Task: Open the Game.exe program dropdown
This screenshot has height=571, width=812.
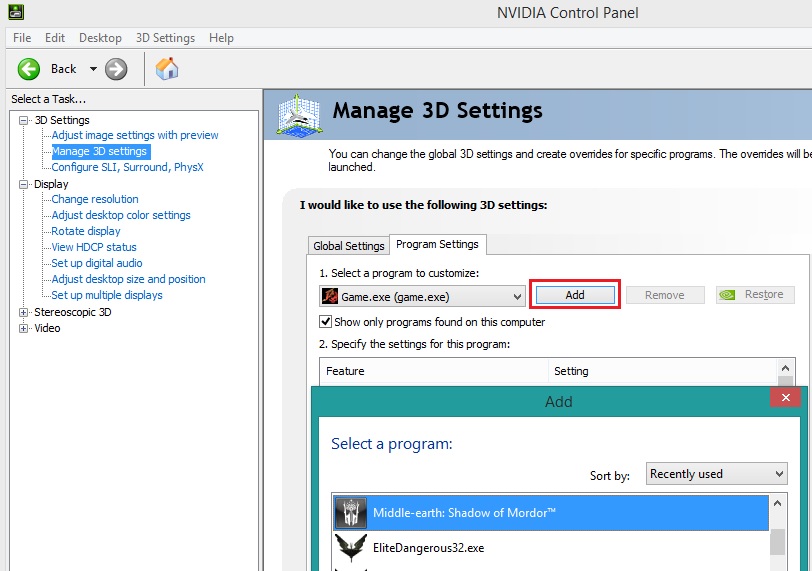Action: click(423, 297)
